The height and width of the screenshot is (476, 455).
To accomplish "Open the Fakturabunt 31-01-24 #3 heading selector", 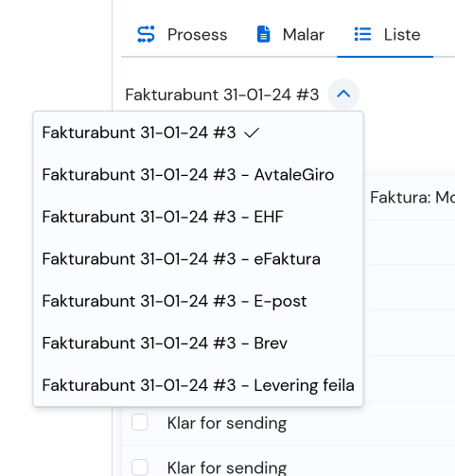I will click(222, 95).
